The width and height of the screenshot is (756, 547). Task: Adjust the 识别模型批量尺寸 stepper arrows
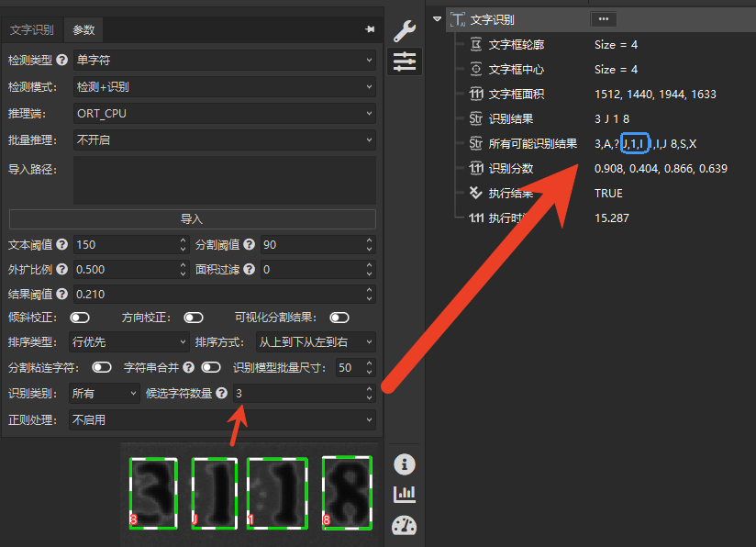[369, 367]
